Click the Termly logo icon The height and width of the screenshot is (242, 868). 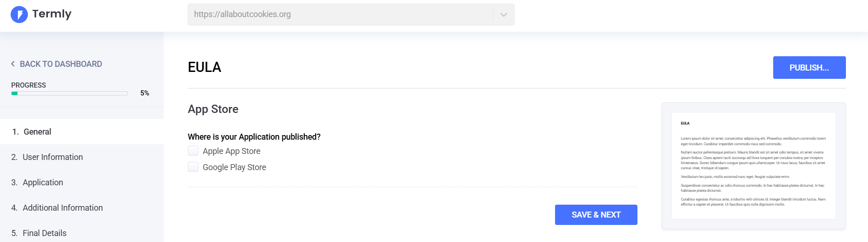19,14
